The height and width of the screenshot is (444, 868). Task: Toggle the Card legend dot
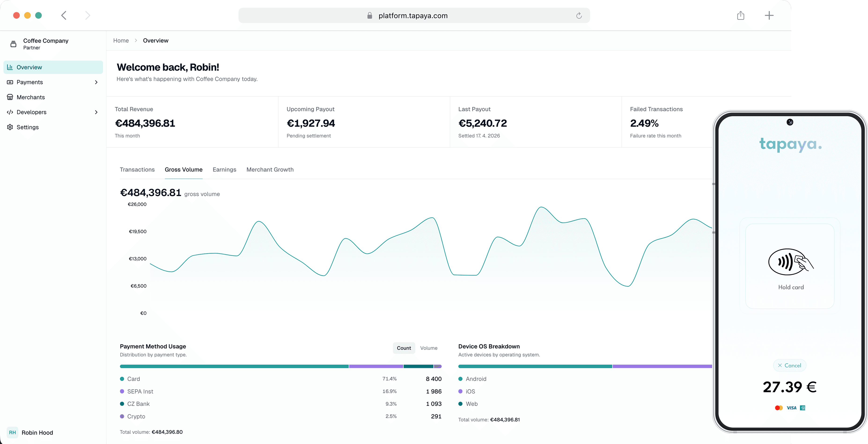123,379
